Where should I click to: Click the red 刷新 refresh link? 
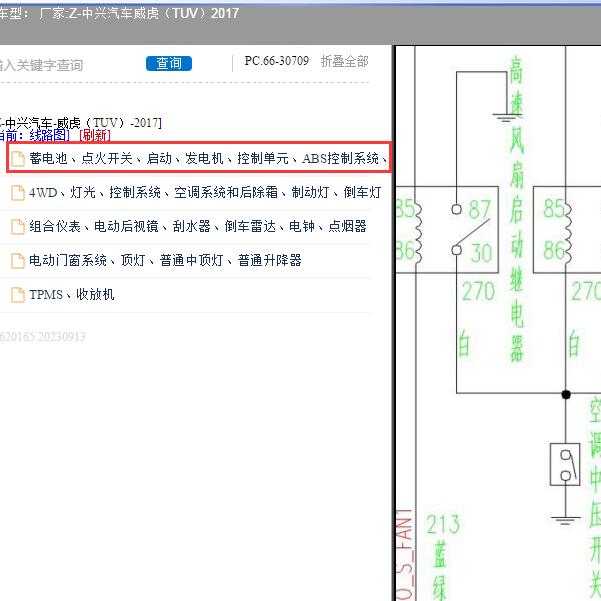click(x=95, y=135)
